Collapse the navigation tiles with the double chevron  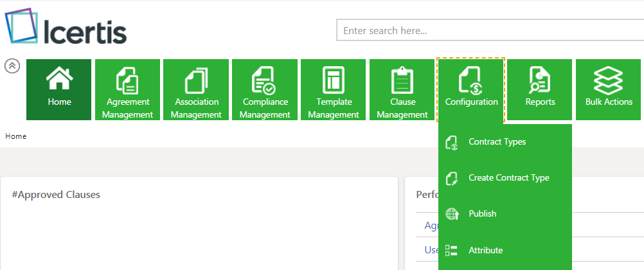pyautogui.click(x=12, y=66)
